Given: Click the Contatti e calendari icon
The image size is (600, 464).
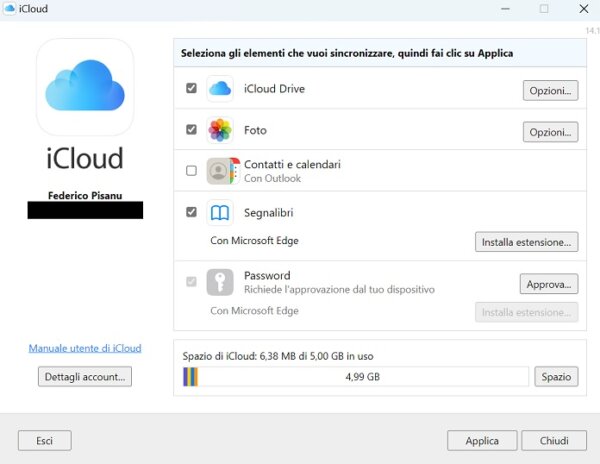Looking at the screenshot, I should tap(223, 171).
